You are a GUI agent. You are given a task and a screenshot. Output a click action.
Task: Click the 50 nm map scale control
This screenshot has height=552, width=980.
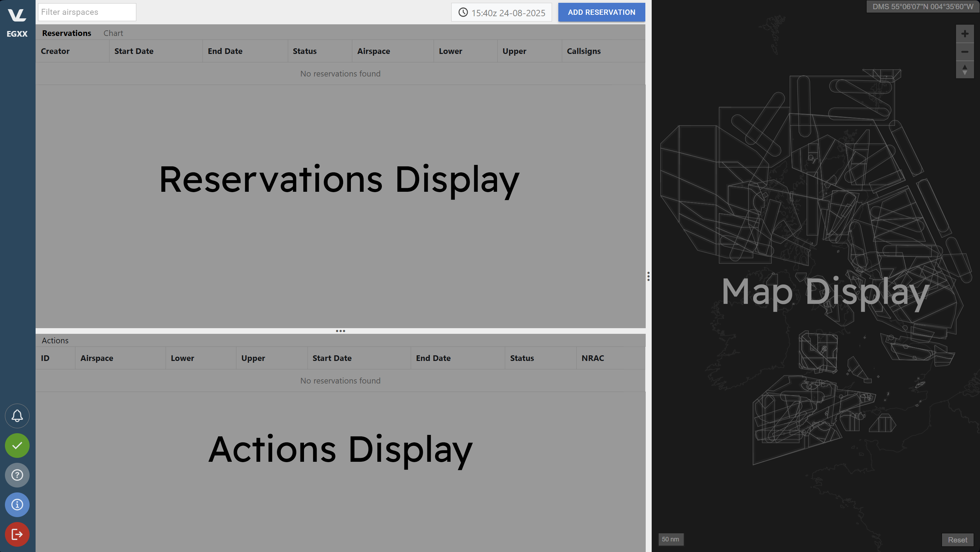pyautogui.click(x=671, y=539)
